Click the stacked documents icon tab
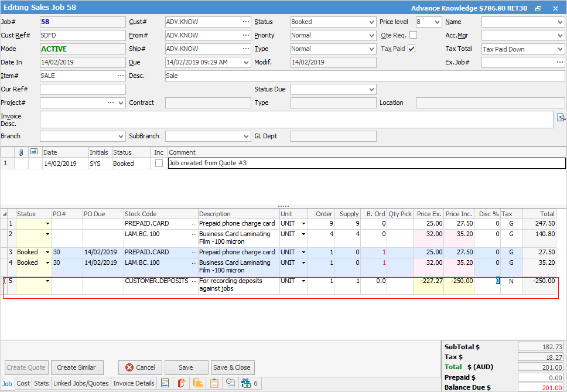Image resolution: width=567 pixels, height=392 pixels. click(x=197, y=384)
